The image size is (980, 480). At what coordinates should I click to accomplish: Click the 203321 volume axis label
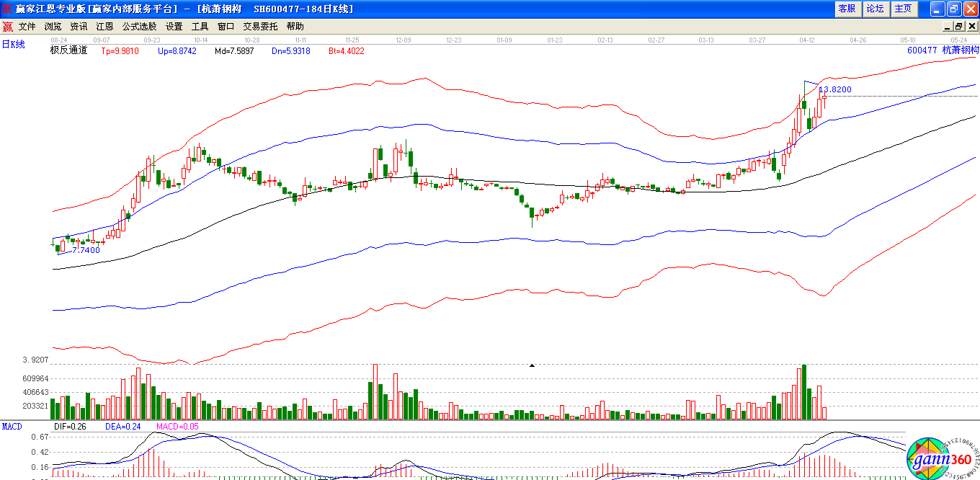(x=35, y=406)
